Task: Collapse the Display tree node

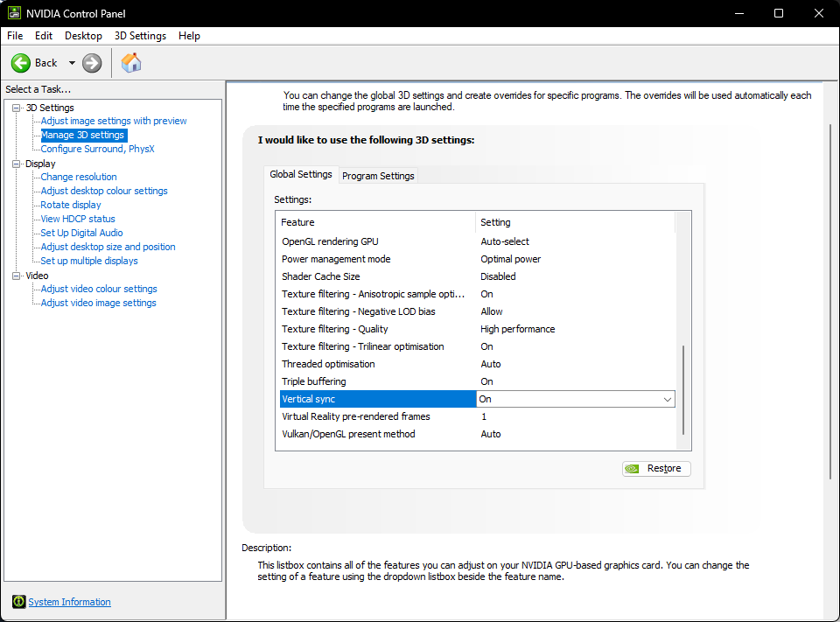Action: (x=17, y=164)
